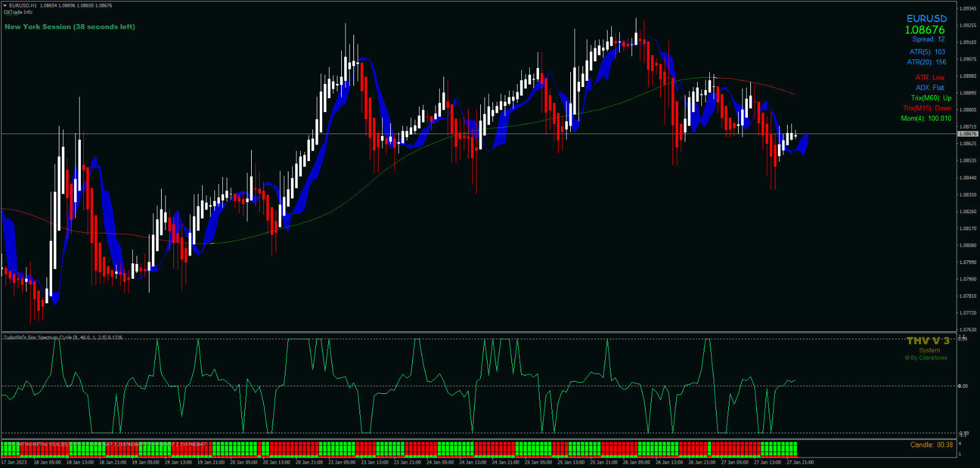Select the New York Session countdown text
The image size is (980, 468).
pos(70,27)
